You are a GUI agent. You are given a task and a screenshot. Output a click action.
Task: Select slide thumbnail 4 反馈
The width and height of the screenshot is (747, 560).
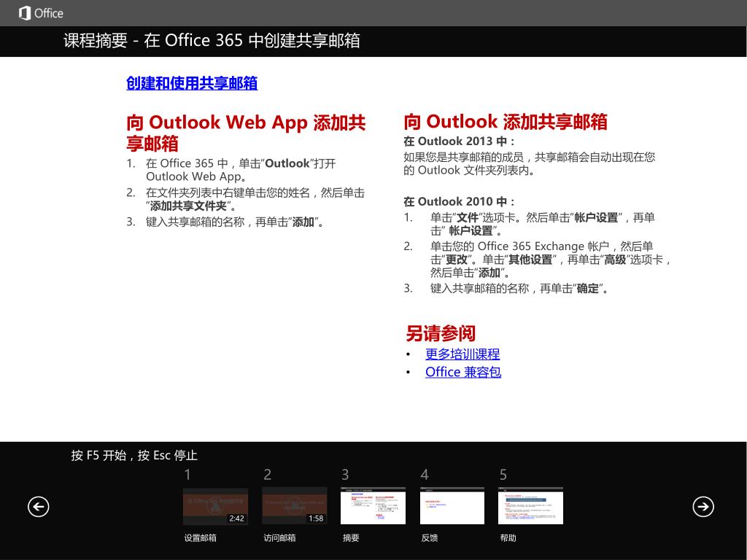pos(452,506)
